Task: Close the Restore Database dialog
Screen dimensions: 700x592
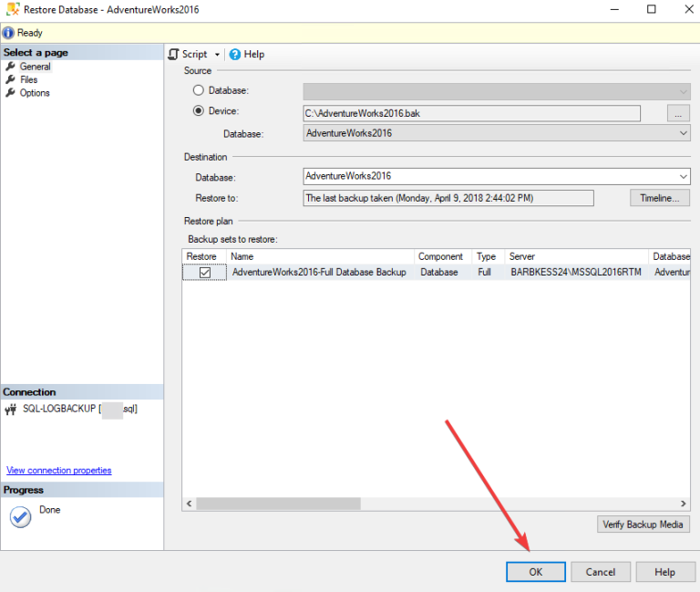Action: (689, 9)
